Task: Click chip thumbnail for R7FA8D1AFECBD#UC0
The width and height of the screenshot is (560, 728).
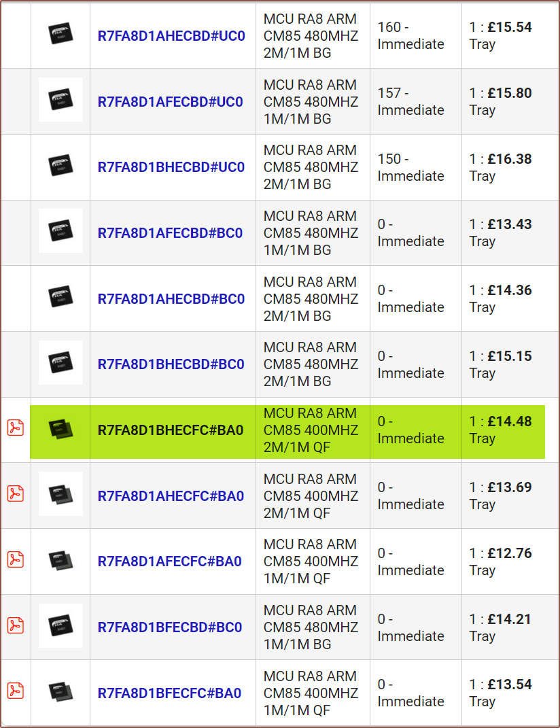Action: click(60, 100)
